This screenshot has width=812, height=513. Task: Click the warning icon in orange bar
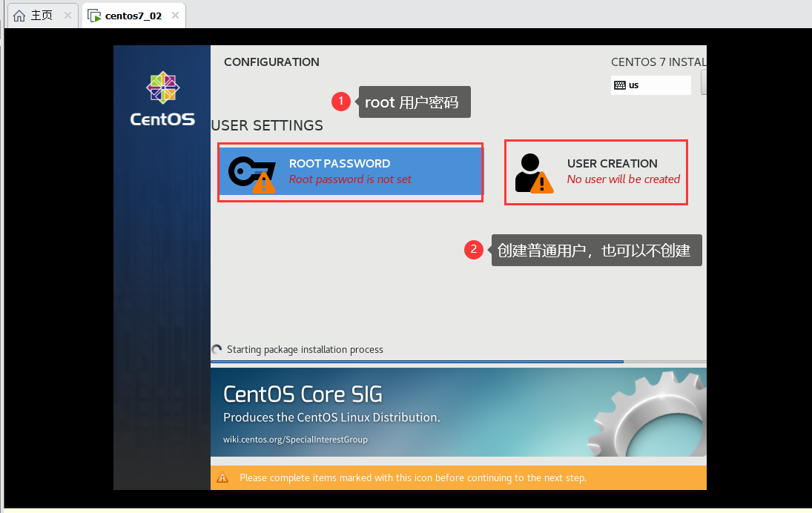click(222, 477)
